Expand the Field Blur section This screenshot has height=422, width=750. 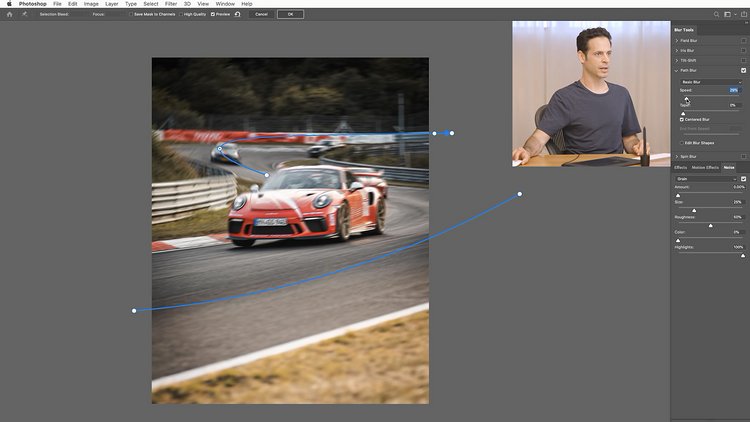tap(676, 41)
